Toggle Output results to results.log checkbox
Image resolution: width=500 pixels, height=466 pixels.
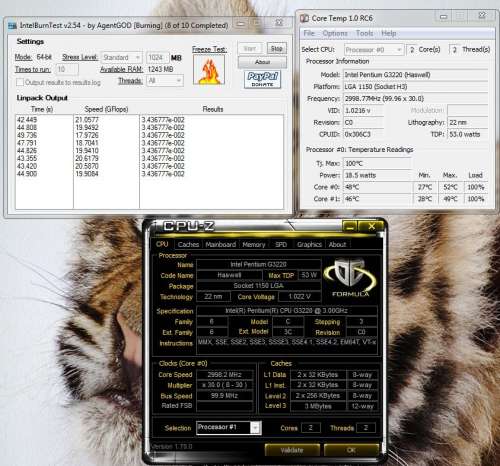click(x=20, y=82)
